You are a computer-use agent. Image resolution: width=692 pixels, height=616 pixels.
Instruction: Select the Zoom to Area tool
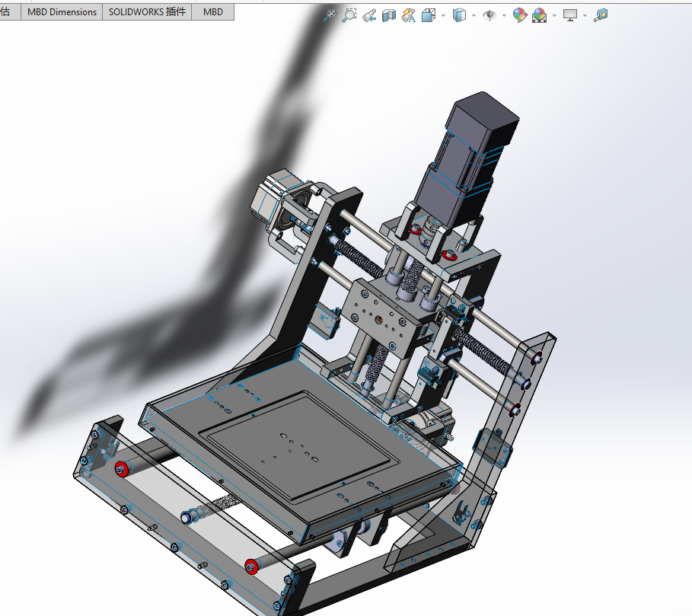[x=349, y=15]
